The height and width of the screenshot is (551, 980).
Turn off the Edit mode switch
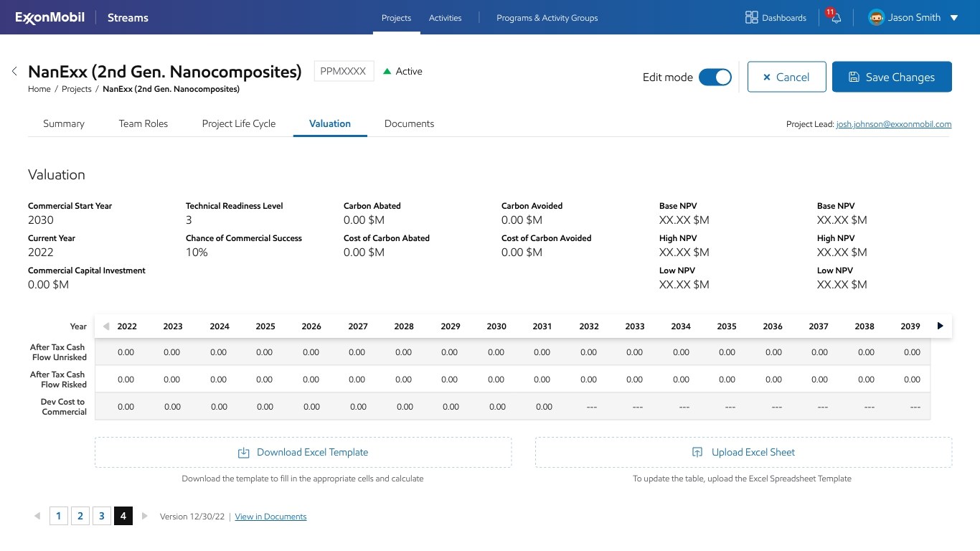click(715, 77)
